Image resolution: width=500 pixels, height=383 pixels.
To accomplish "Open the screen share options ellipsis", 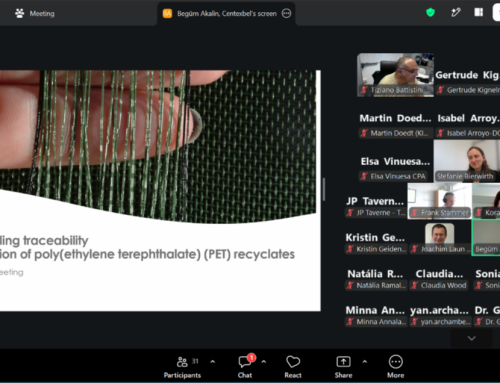I will pyautogui.click(x=286, y=13).
